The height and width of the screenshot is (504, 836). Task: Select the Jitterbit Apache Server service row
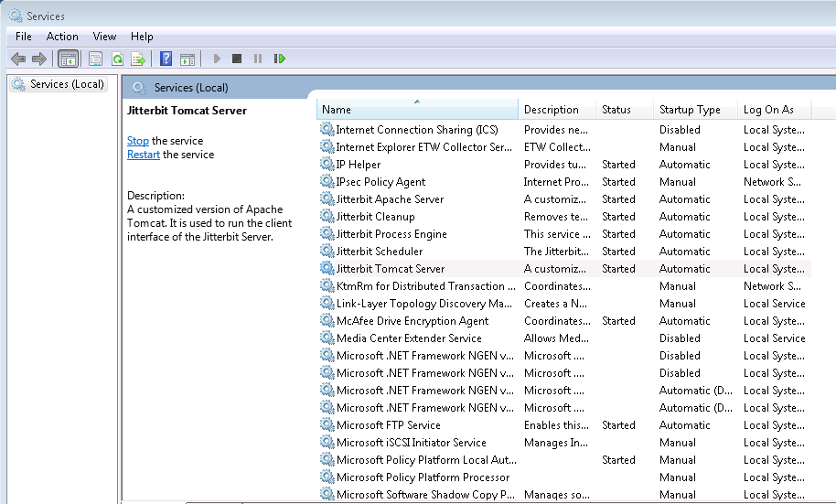(x=390, y=199)
